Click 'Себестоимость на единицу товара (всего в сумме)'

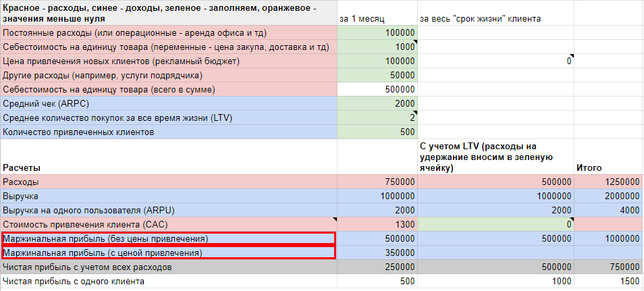click(x=169, y=89)
